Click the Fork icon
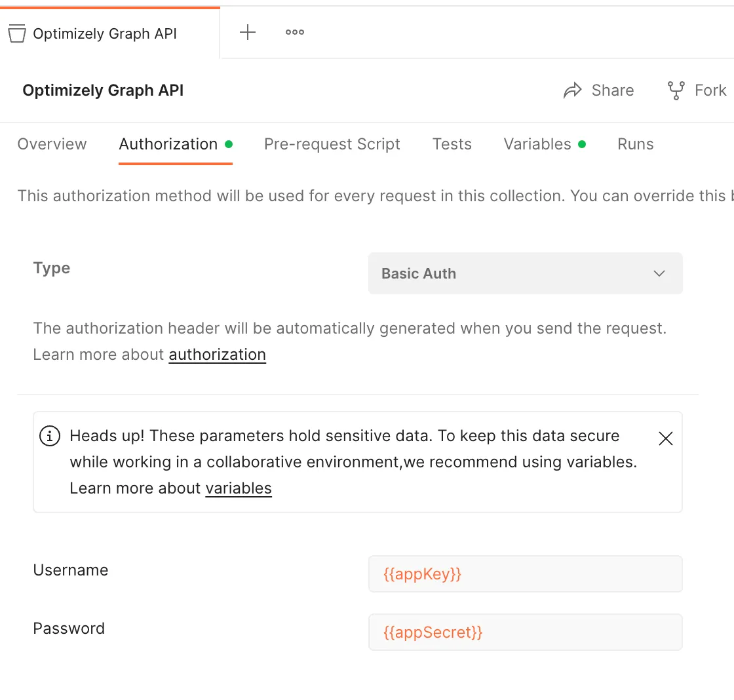The height and width of the screenshot is (700, 734). pyautogui.click(x=676, y=90)
